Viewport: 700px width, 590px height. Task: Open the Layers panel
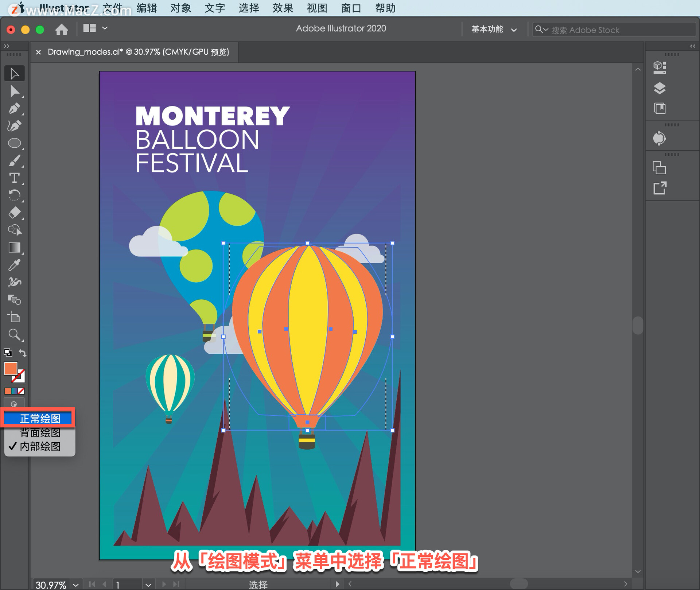click(659, 88)
